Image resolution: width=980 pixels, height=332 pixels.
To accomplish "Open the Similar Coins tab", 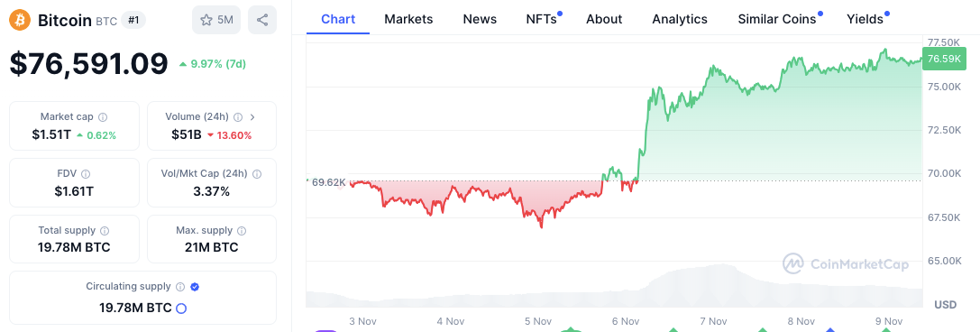I will tap(779, 19).
